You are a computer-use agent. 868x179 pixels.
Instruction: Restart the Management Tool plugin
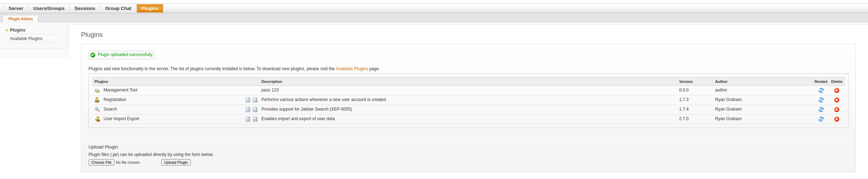[x=821, y=90]
